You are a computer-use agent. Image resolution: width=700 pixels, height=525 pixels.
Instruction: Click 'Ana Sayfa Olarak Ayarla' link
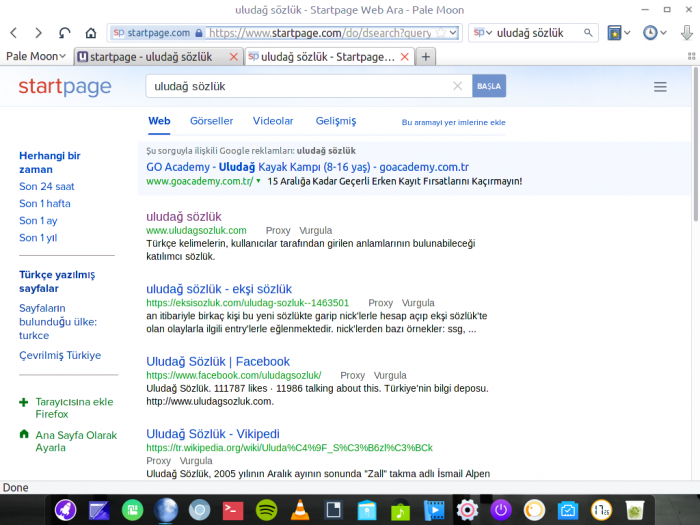(76, 441)
